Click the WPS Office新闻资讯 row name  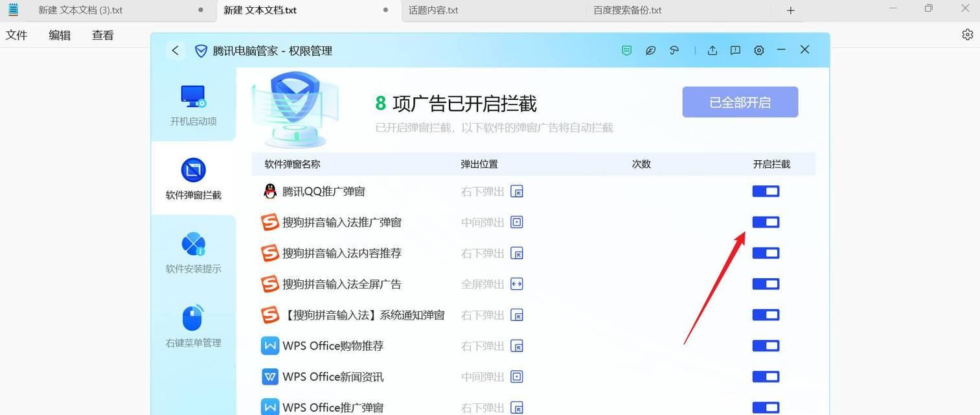(333, 377)
